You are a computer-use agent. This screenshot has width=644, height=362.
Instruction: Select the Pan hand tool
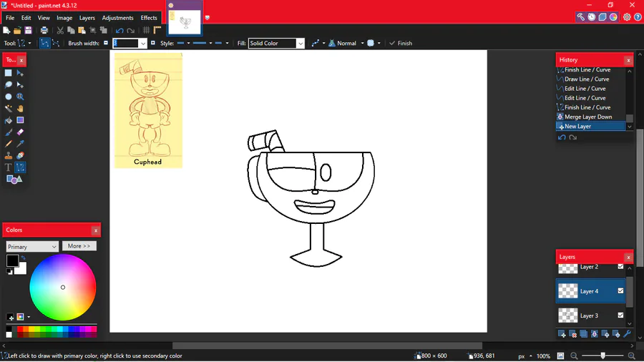point(20,109)
